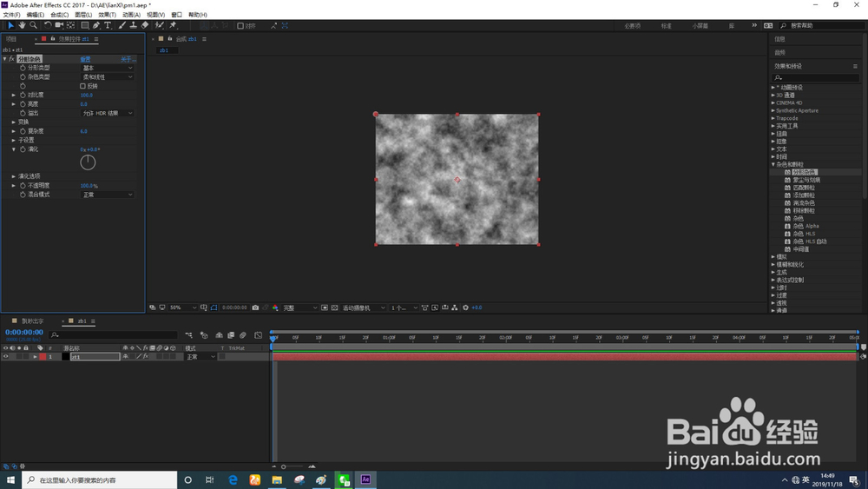Click red label color swatch of layer zt1
Image resolution: width=868 pixels, height=489 pixels.
43,357
